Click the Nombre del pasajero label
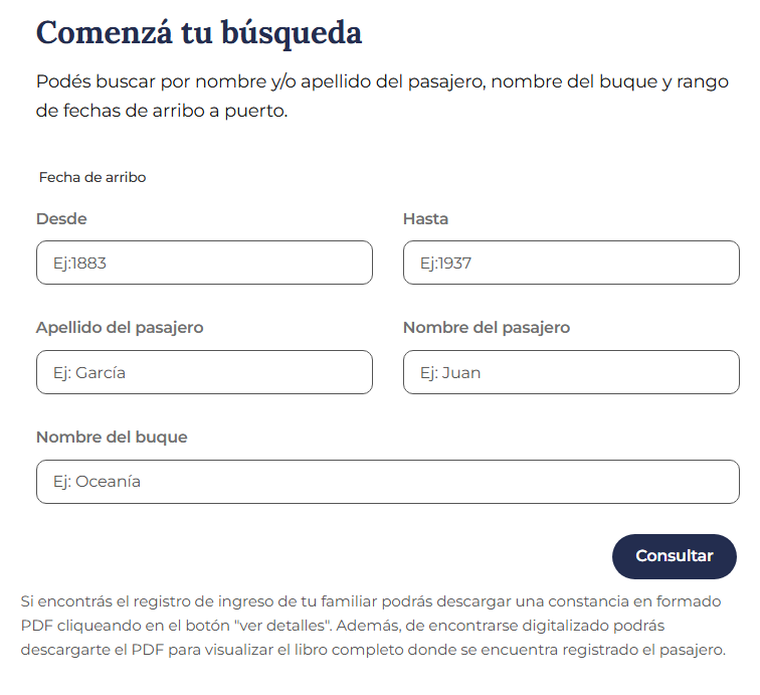The width and height of the screenshot is (760, 695). pos(486,328)
